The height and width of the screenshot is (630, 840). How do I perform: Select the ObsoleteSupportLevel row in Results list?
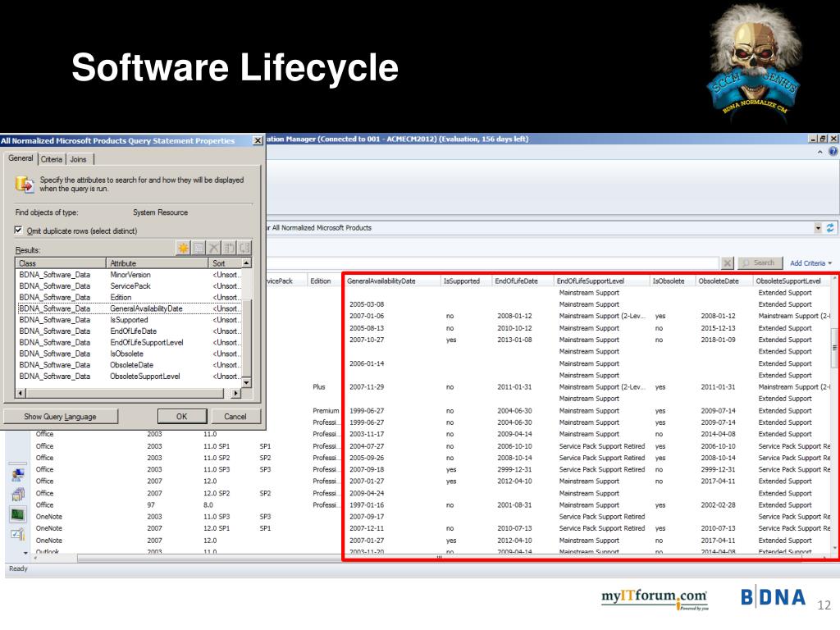click(x=129, y=376)
